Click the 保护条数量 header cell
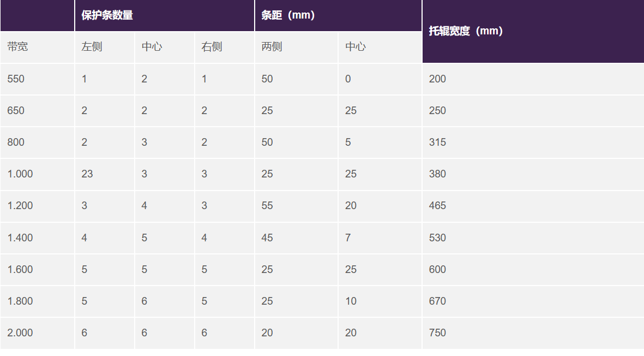 164,15
